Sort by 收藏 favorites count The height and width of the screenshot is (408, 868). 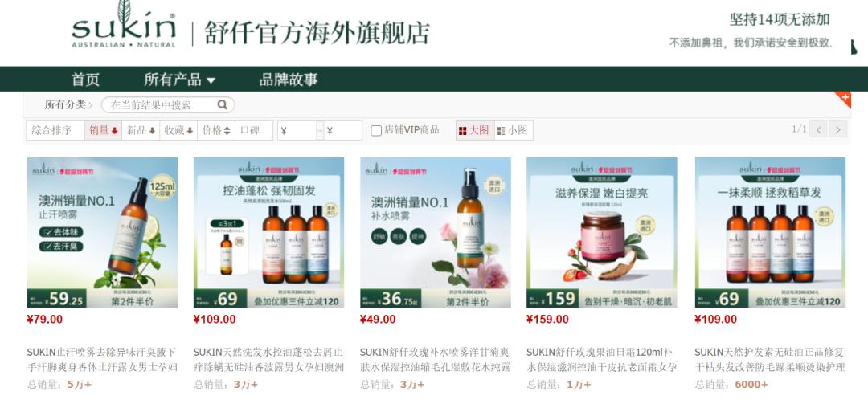(x=178, y=130)
